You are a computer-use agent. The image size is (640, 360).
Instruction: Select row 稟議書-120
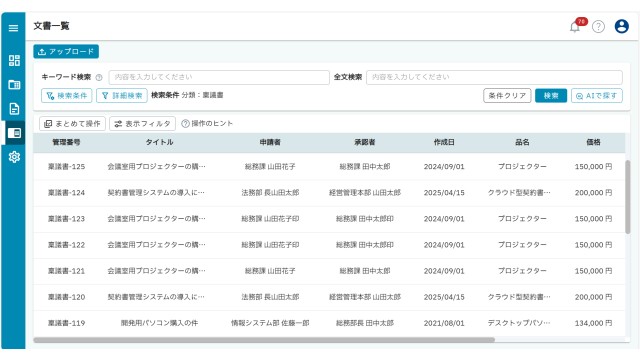pos(329,297)
